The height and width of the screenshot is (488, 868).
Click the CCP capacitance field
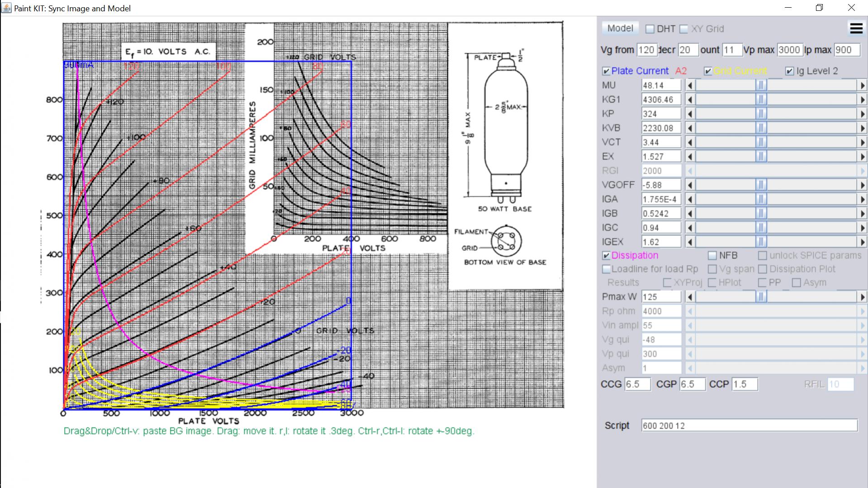point(745,384)
